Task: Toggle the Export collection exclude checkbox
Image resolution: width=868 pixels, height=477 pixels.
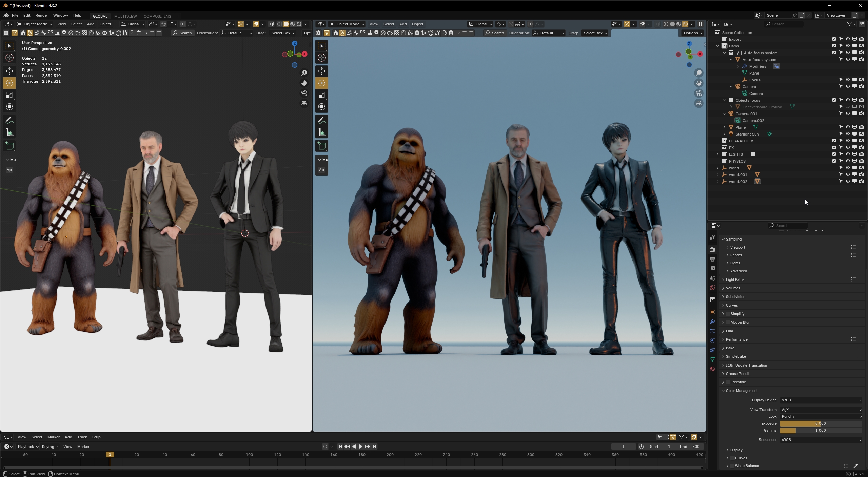Action: click(834, 39)
